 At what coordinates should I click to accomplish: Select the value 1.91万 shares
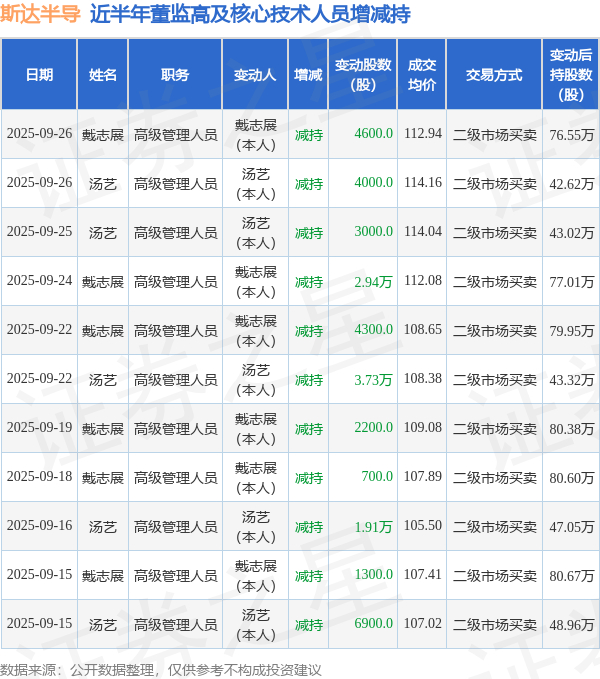[x=373, y=527]
